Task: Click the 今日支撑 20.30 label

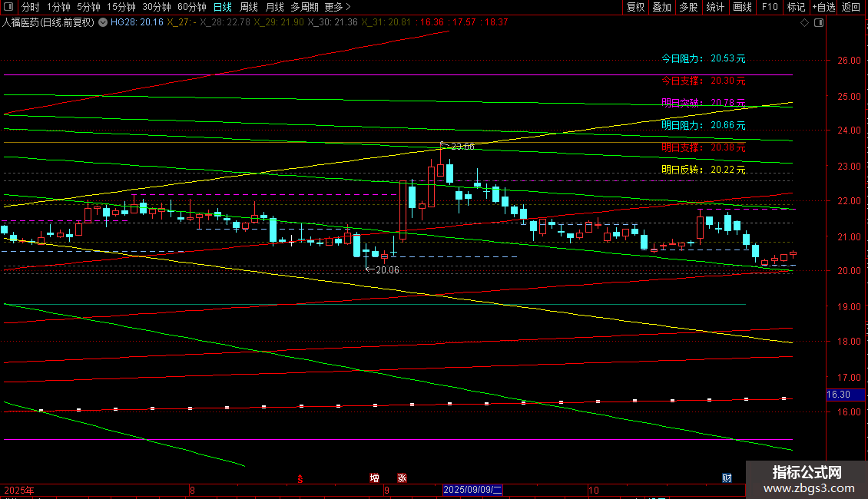Action: tap(704, 81)
